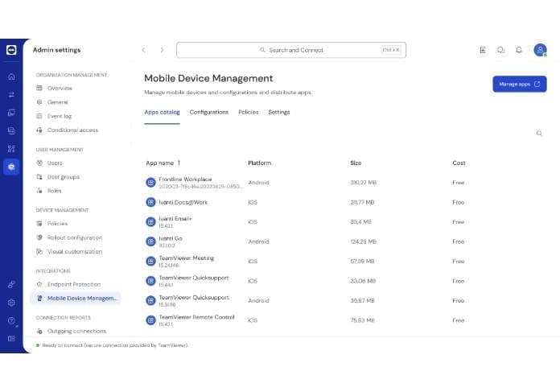Click the Frontline Workplace app icon
This screenshot has width=560, height=392.
pyautogui.click(x=150, y=183)
